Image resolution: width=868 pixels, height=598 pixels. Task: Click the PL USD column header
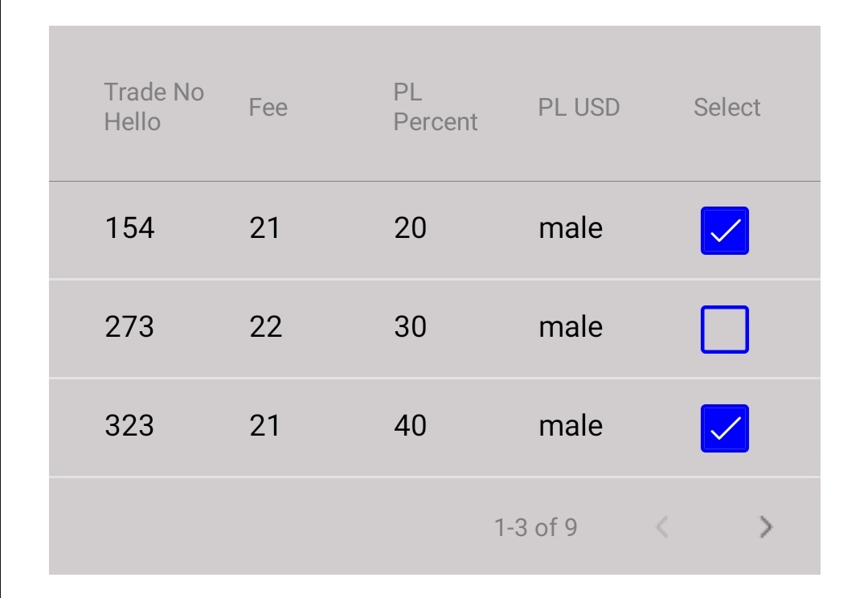pyautogui.click(x=579, y=107)
